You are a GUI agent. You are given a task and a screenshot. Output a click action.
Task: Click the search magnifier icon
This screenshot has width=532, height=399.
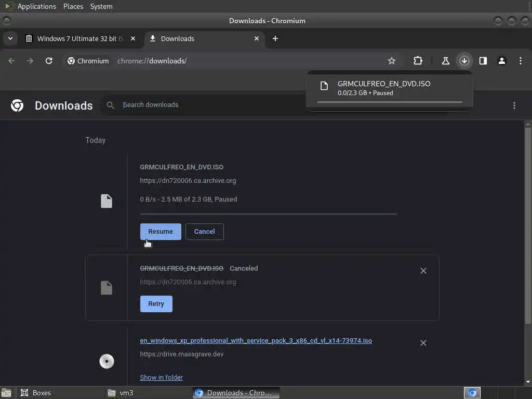tap(110, 105)
